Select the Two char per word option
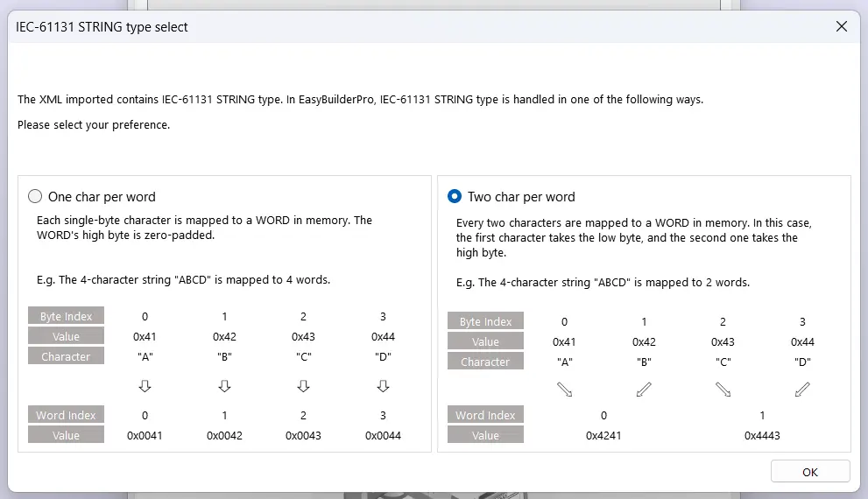 (x=454, y=196)
